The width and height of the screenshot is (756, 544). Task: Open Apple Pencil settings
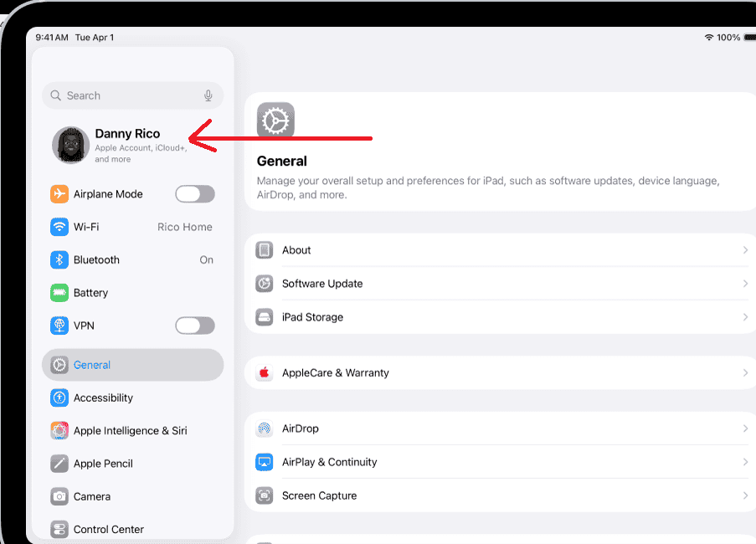(x=132, y=464)
